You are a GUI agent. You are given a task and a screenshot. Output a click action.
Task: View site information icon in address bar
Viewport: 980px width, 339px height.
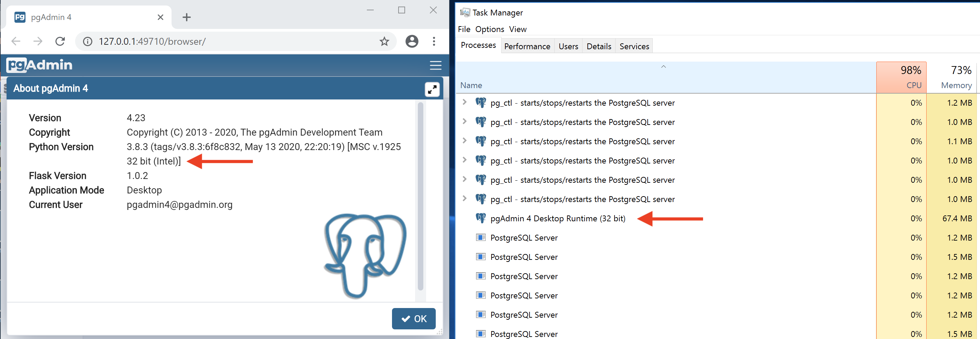click(87, 41)
